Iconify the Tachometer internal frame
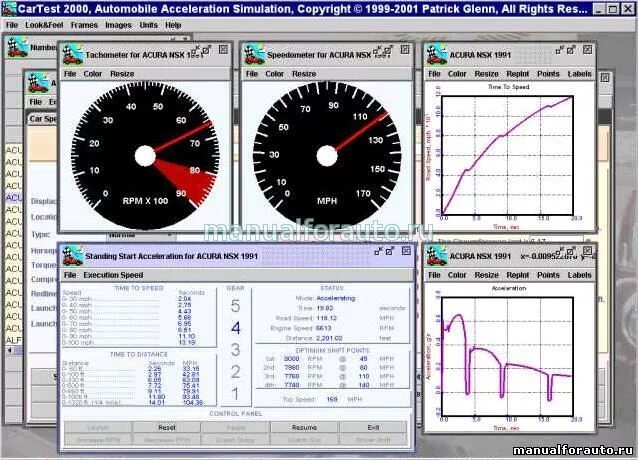Viewport: 638px width, 460px height. coord(196,50)
